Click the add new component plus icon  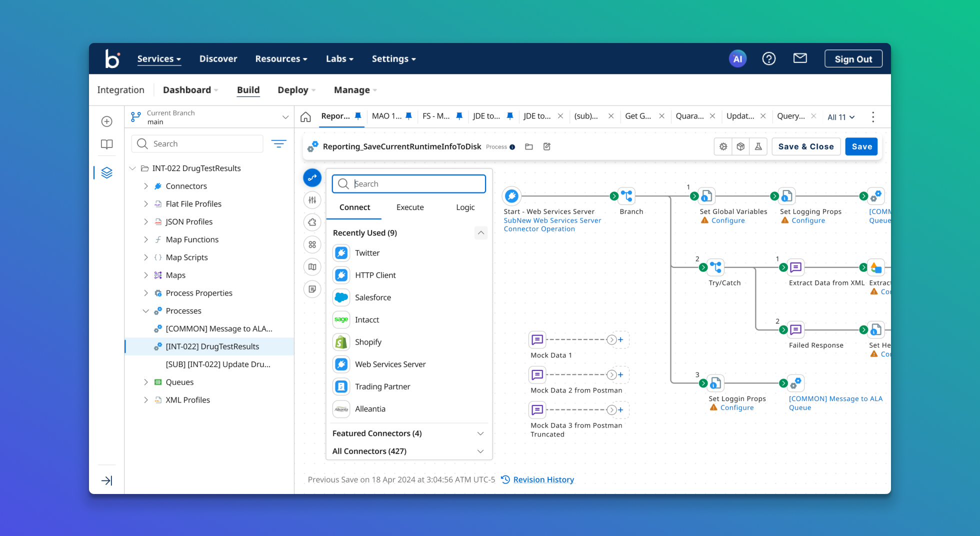click(106, 121)
